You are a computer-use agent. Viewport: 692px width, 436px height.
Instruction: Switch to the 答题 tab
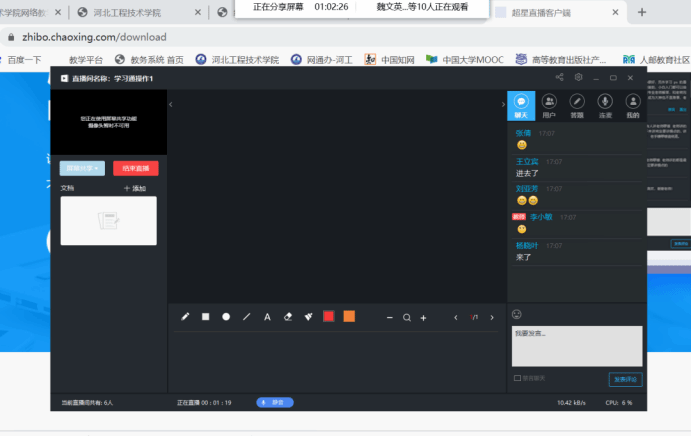[x=577, y=104]
